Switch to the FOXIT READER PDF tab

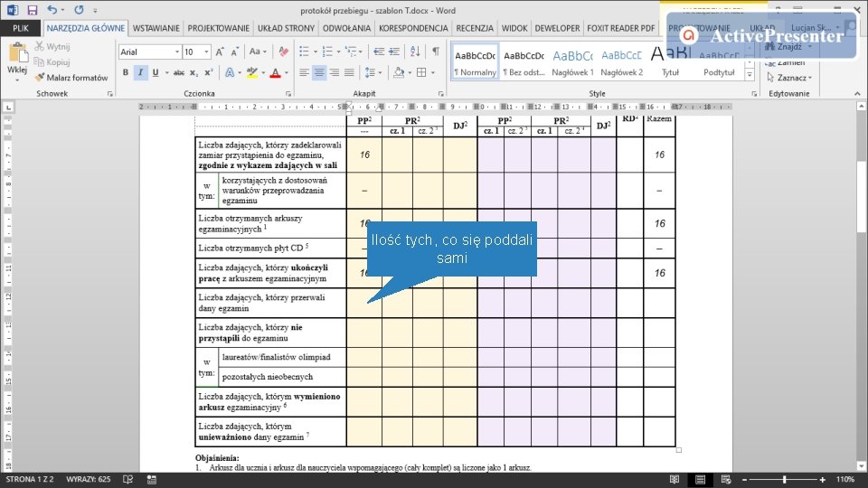[x=620, y=28]
